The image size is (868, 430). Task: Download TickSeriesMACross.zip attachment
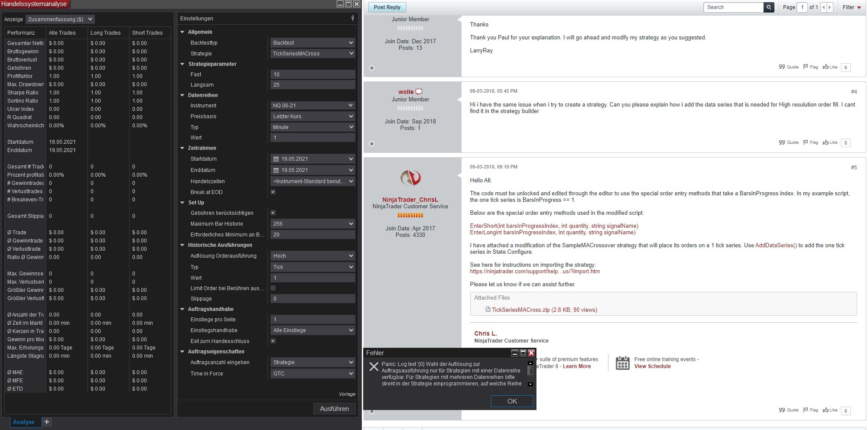tap(544, 310)
